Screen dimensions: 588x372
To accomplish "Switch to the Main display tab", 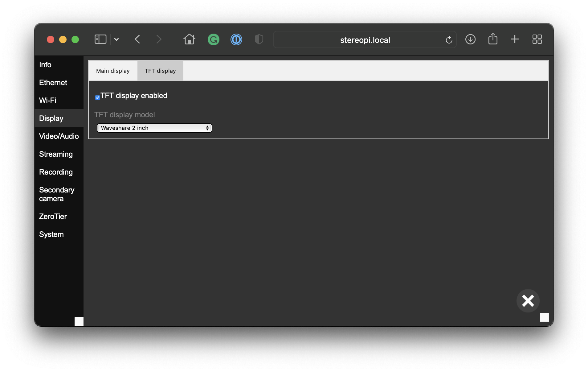I will [x=113, y=71].
